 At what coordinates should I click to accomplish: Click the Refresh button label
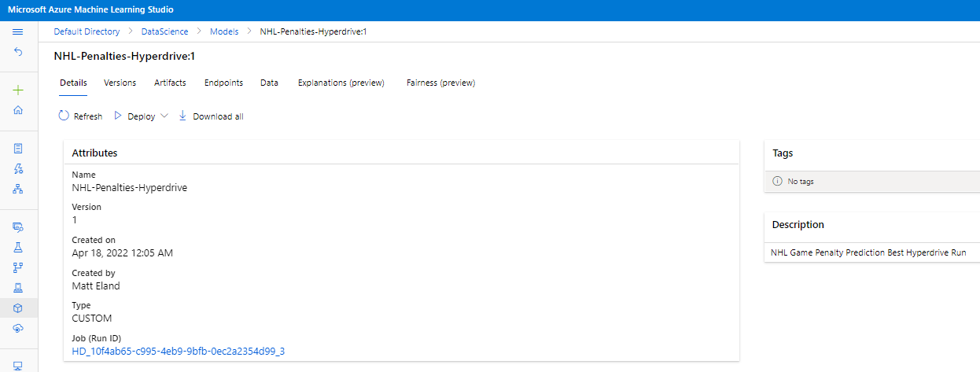click(x=88, y=116)
